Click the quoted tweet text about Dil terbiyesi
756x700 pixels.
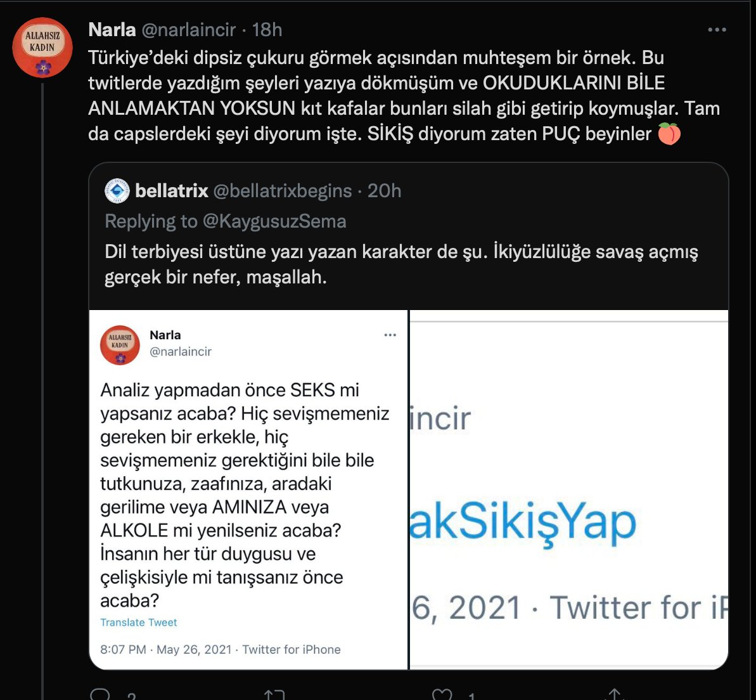401,264
